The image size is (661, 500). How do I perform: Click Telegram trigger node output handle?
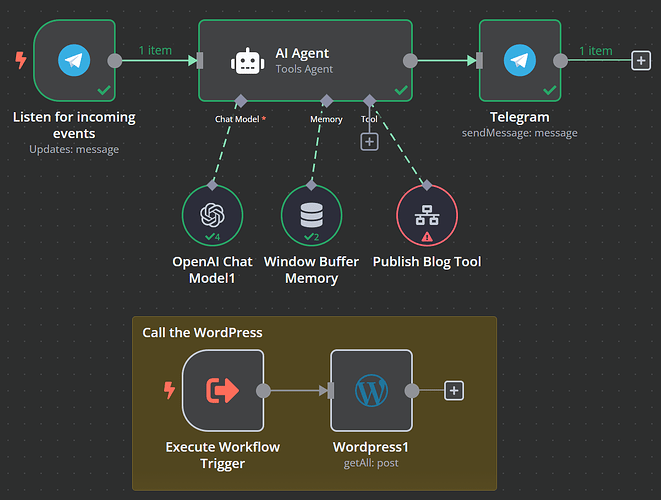click(x=115, y=61)
